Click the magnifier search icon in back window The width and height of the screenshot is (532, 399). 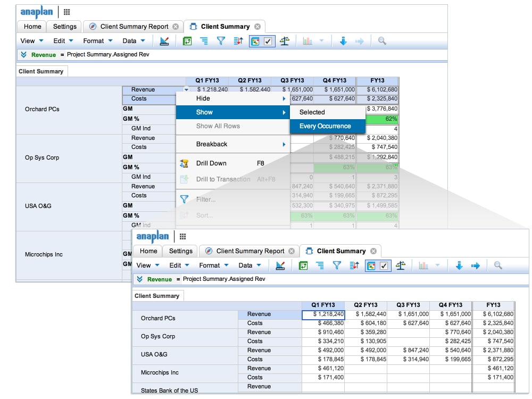click(382, 41)
